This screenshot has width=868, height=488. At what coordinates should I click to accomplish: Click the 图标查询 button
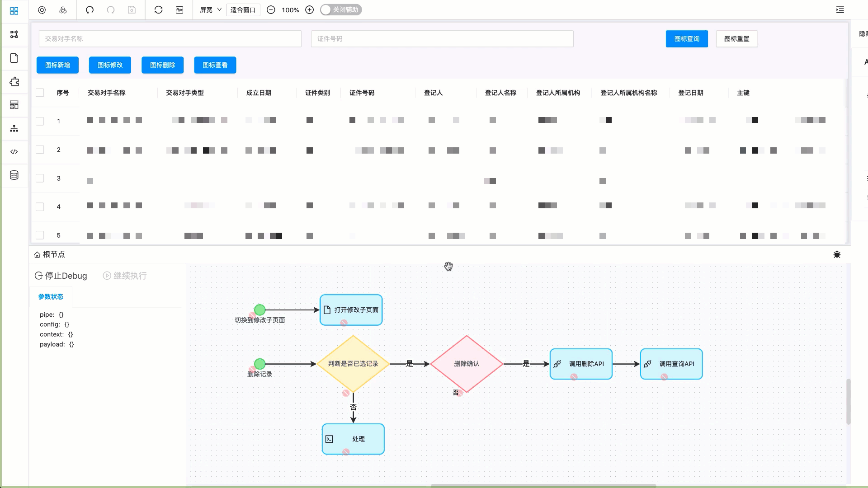pos(687,39)
